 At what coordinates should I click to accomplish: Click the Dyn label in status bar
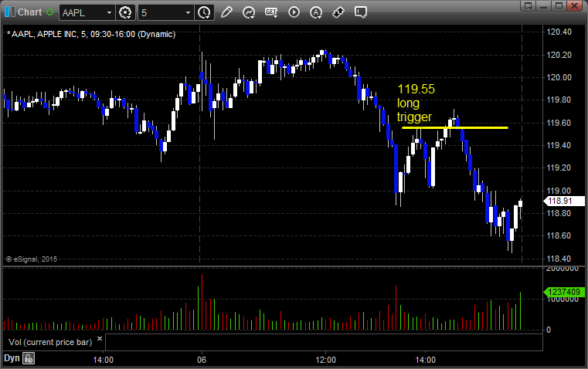point(12,358)
